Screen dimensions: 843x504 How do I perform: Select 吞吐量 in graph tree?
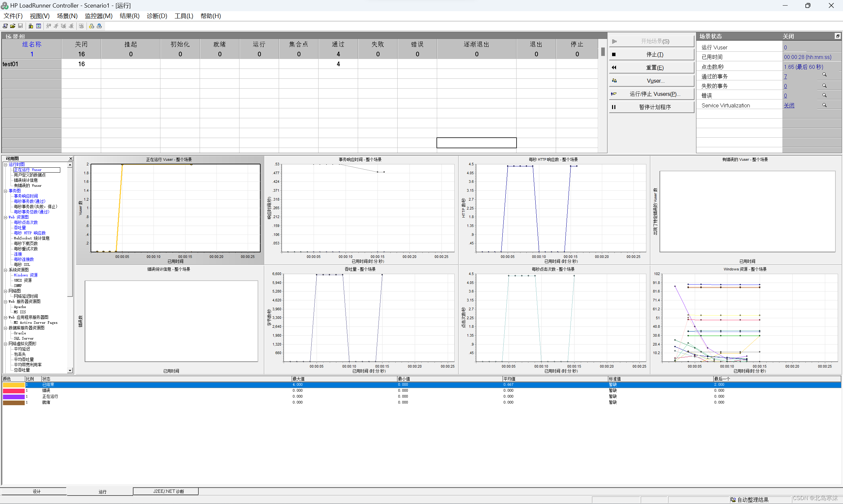point(20,228)
